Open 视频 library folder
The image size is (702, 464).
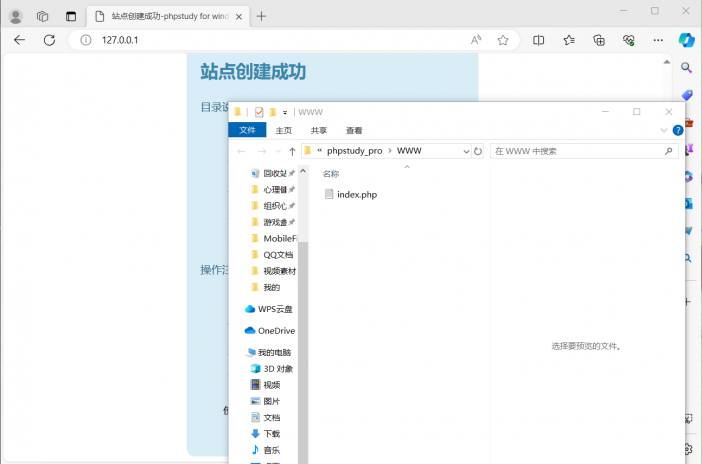pos(265,385)
